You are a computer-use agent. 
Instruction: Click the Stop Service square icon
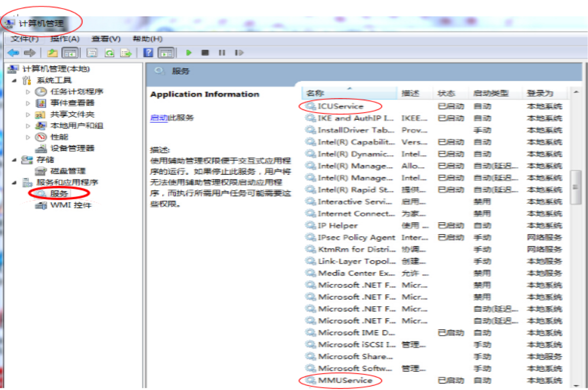205,52
